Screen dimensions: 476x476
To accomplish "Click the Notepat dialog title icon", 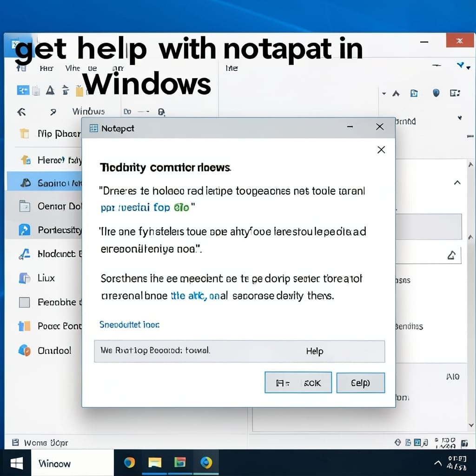I will pyautogui.click(x=93, y=128).
